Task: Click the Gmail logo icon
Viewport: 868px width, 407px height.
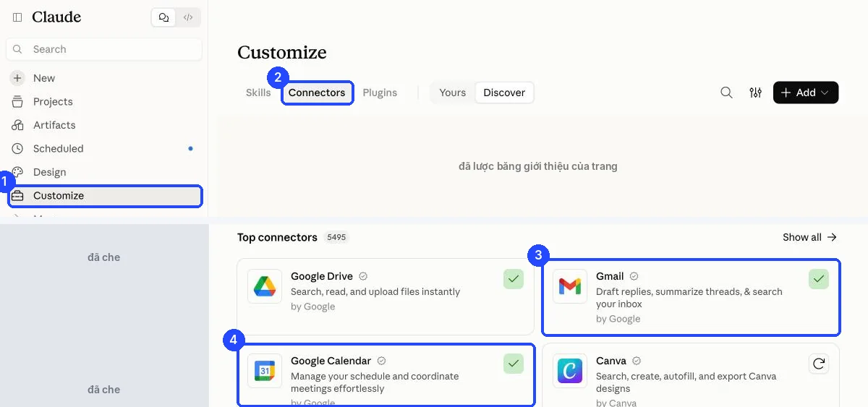Action: 570,286
